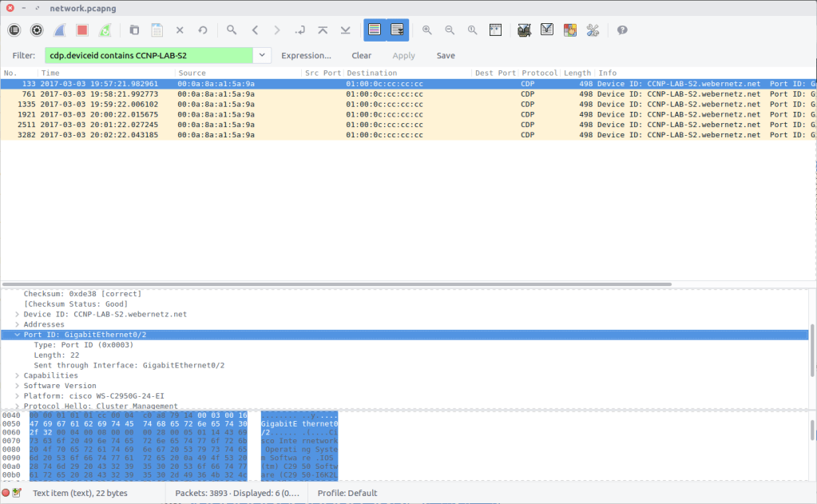
Task: Click the red expert info indicator in status bar
Action: [6, 493]
